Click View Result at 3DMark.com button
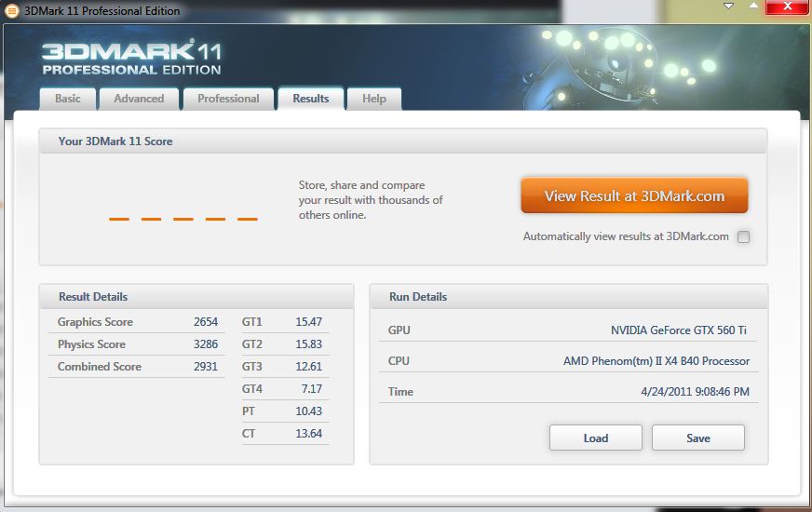The height and width of the screenshot is (512, 812). point(634,195)
